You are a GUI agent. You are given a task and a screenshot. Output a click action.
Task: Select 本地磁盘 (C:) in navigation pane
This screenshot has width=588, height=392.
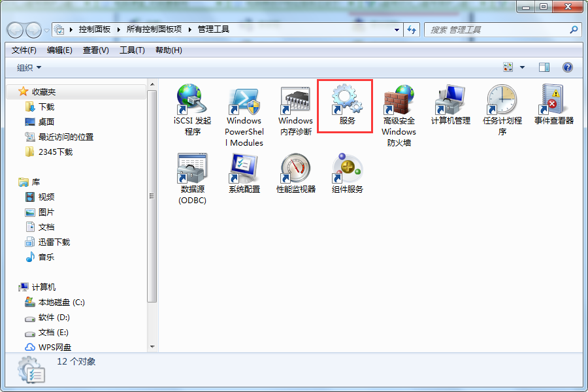[61, 302]
